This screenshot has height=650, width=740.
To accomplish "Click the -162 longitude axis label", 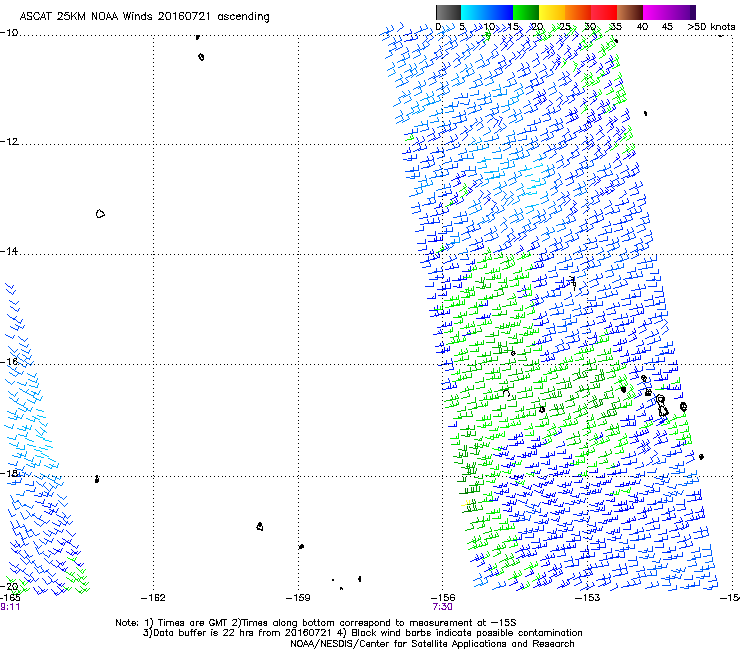I will point(153,598).
